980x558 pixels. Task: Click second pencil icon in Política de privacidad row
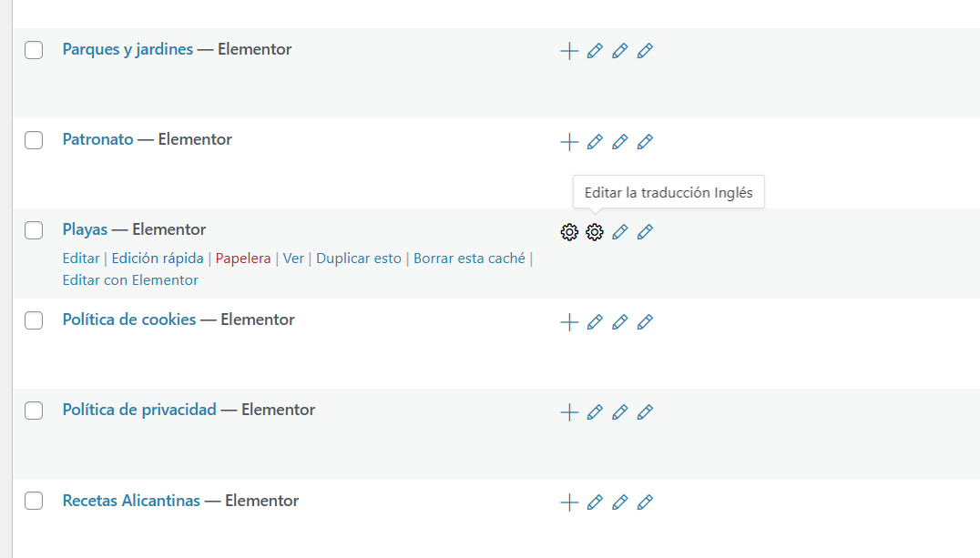point(620,411)
